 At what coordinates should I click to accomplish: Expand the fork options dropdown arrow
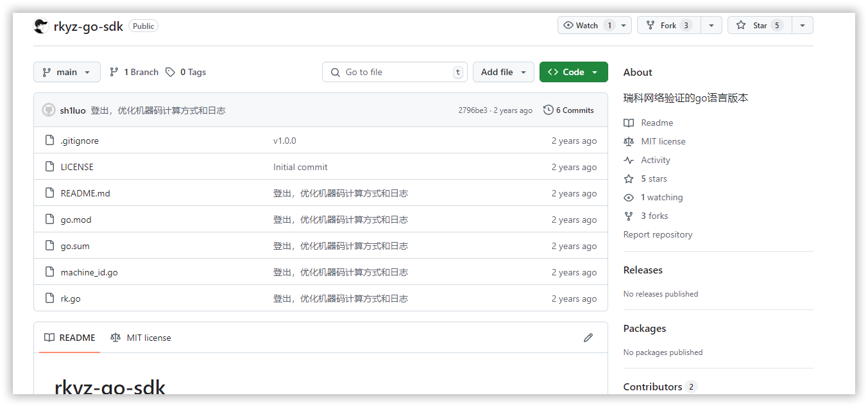[x=711, y=25]
